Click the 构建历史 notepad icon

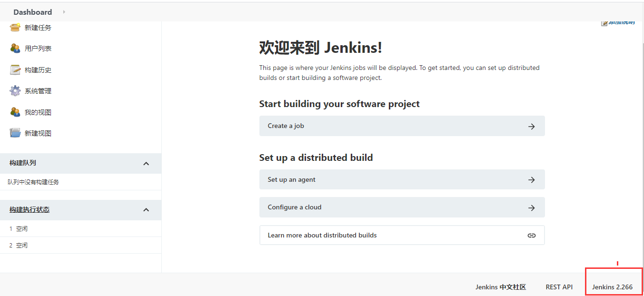tap(15, 70)
